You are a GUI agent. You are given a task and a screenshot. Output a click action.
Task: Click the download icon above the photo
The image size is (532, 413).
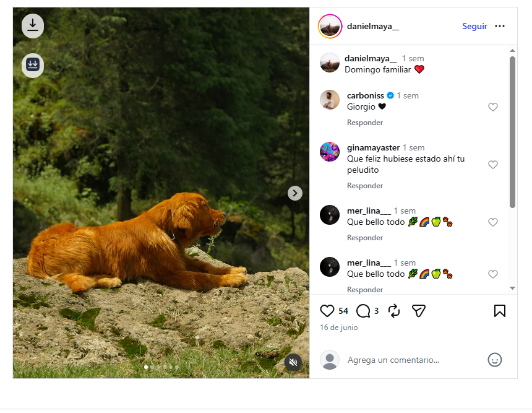33,26
